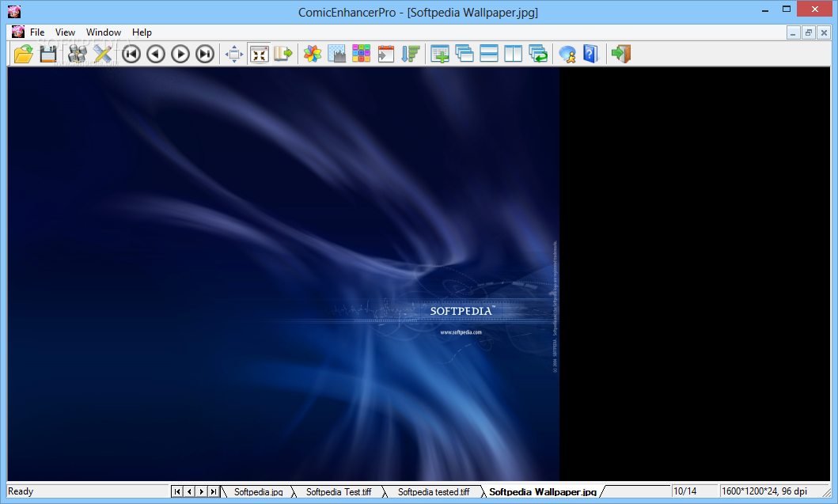The width and height of the screenshot is (838, 504).
Task: Click the calendar with arrow icon
Action: coord(386,54)
